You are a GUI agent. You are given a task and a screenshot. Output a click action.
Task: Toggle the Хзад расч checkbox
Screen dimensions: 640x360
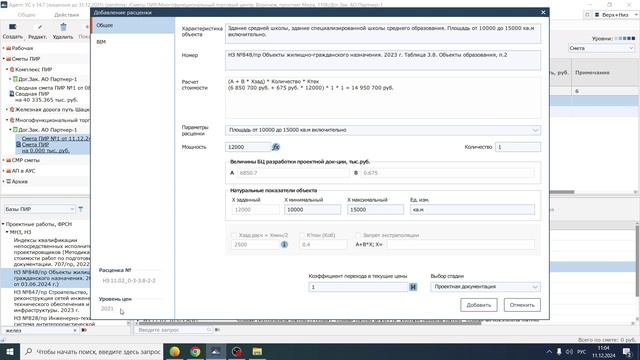click(234, 236)
